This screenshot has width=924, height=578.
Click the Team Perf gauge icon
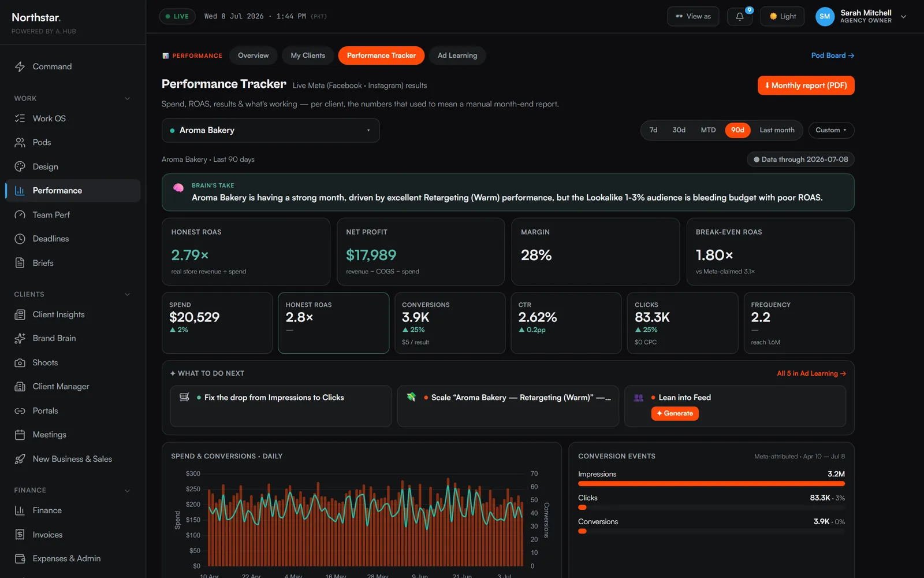coord(20,214)
